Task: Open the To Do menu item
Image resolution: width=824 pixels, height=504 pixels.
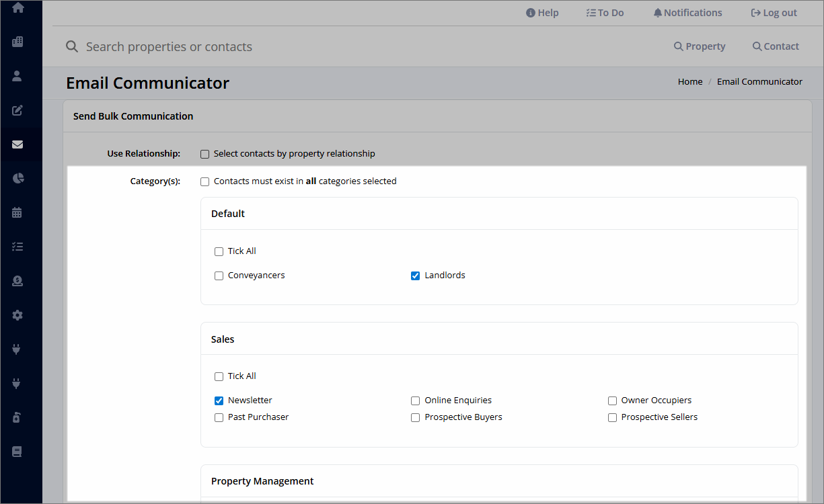Action: click(605, 13)
